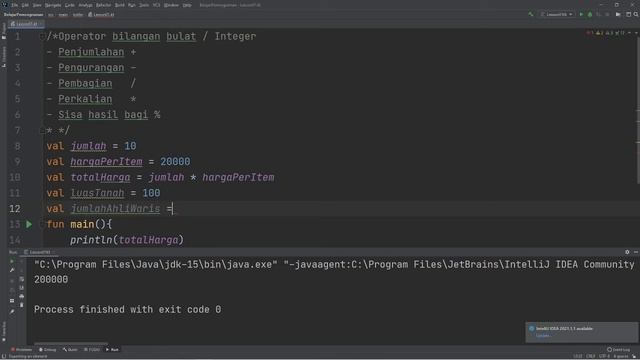640x360 pixels.
Task: Toggle scroll to end icon in Run panel
Action: (22, 288)
